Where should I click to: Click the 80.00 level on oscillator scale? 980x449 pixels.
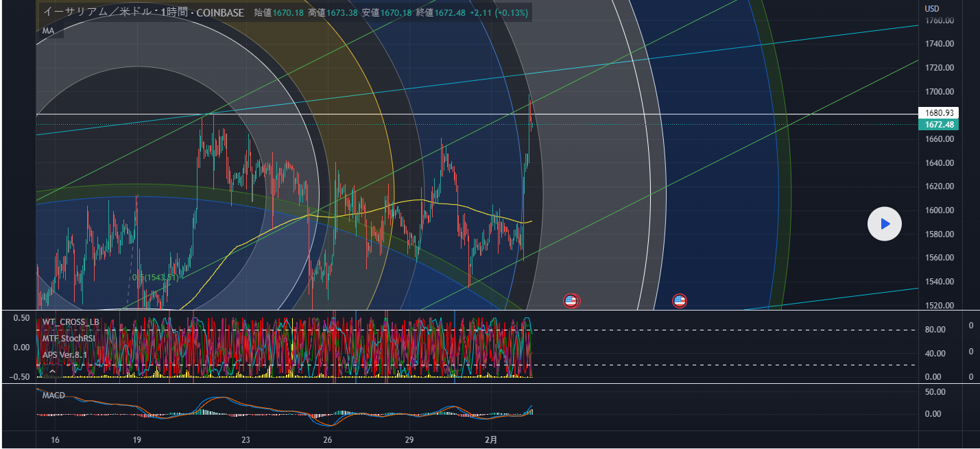coord(935,330)
